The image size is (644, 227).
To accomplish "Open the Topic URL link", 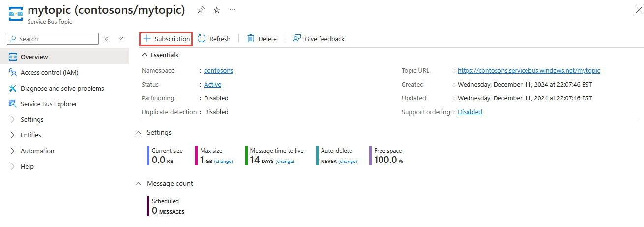I will click(528, 71).
